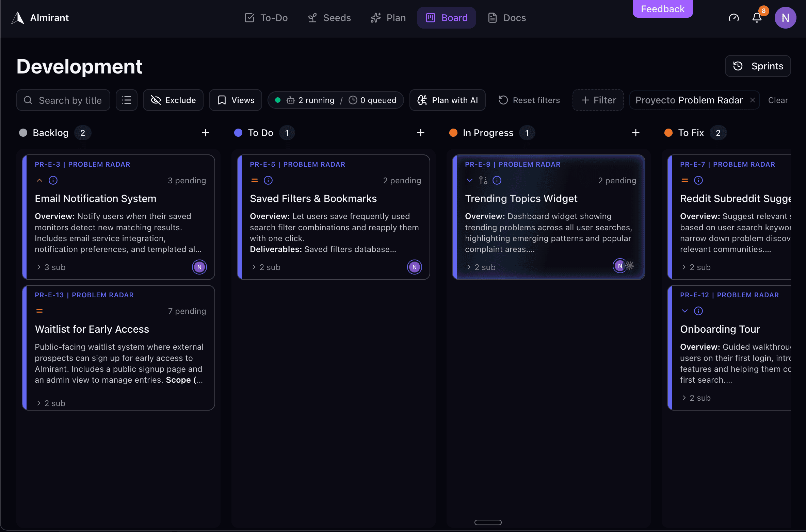
Task: Click subtasks icon on Trending Topics Widget card
Action: click(483, 180)
